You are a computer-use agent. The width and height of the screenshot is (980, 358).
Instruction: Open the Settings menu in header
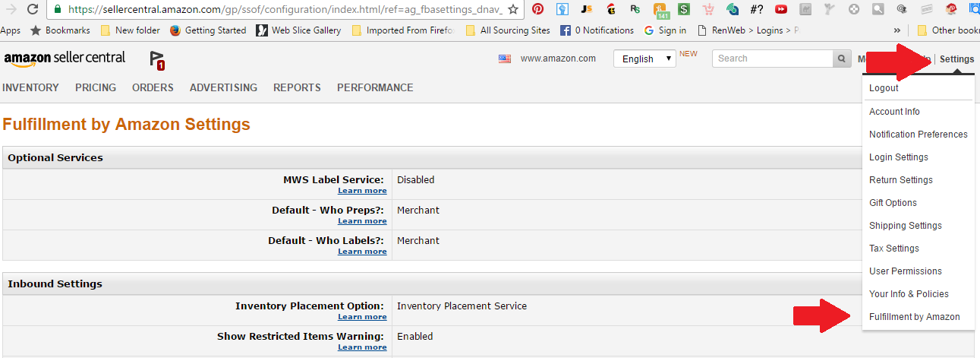pos(956,59)
